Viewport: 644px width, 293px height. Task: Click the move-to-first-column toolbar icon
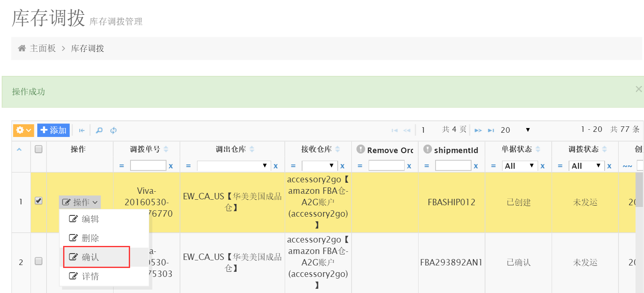coord(82,131)
